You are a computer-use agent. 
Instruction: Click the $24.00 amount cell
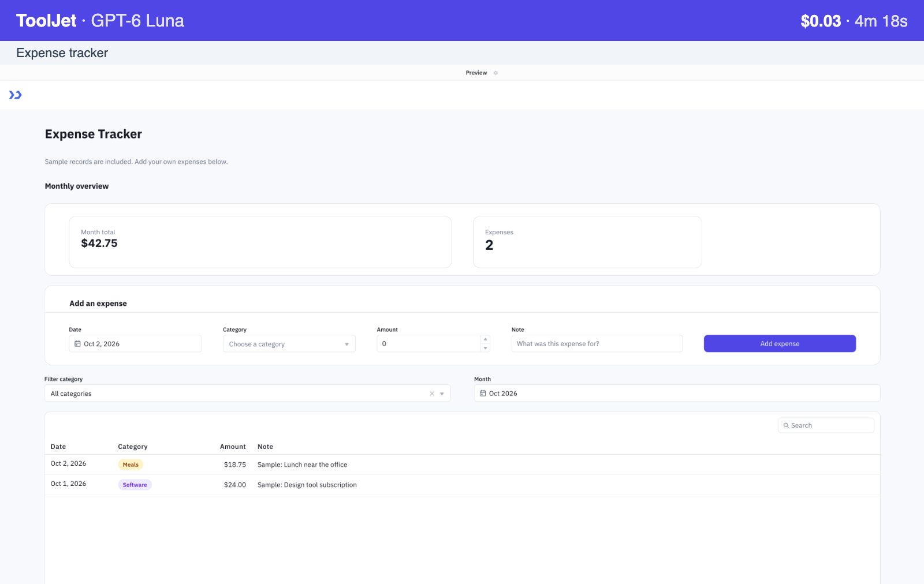[x=235, y=485]
